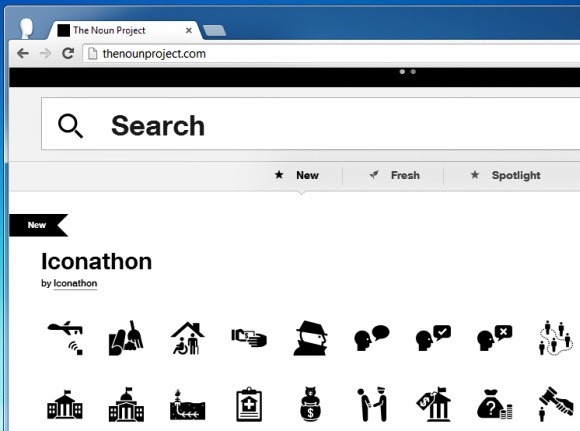580x431 pixels.
Task: Choose the head with checkmark bubble icon
Action: [433, 338]
